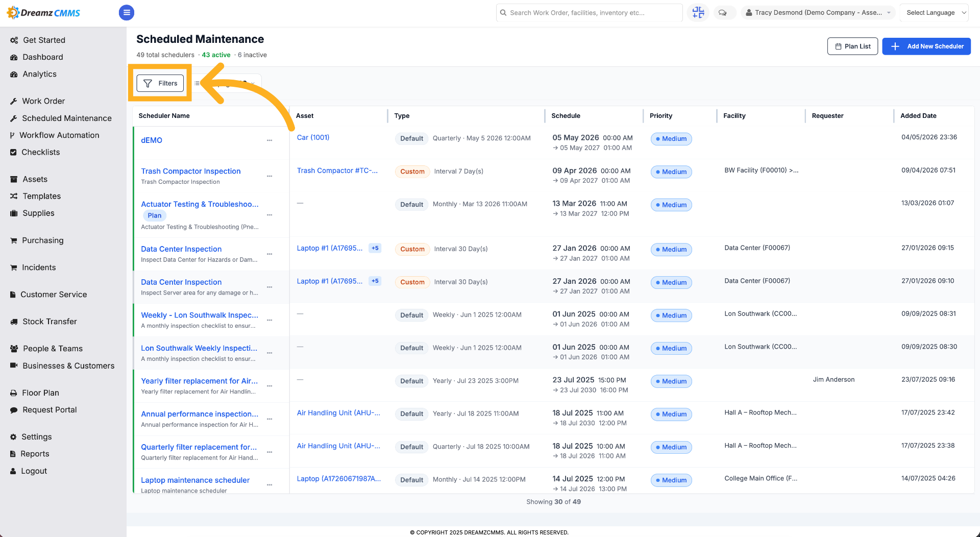Click the '6 inactive' count text
The width and height of the screenshot is (980, 537).
pos(252,55)
